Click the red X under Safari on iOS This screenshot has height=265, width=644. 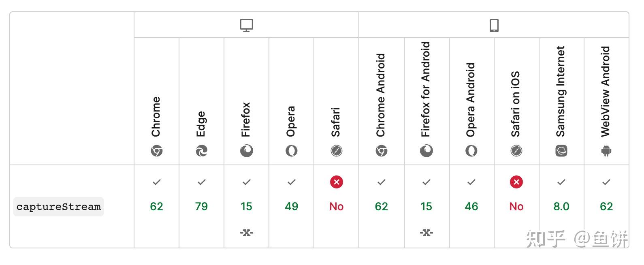(516, 182)
